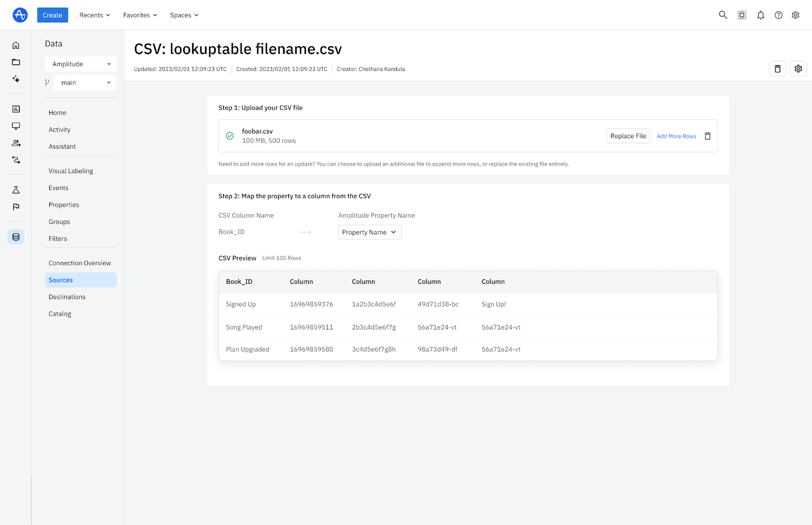Click the Create button
Viewport: 812px width, 525px height.
52,15
